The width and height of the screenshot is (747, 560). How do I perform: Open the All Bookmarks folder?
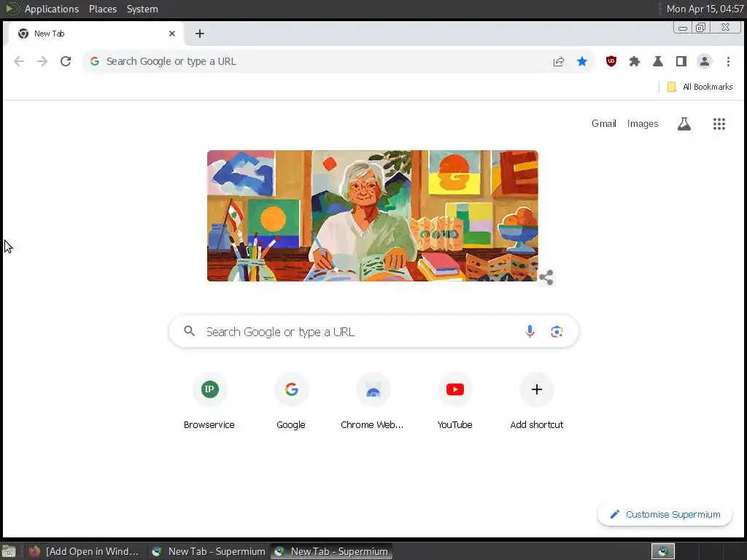click(700, 87)
